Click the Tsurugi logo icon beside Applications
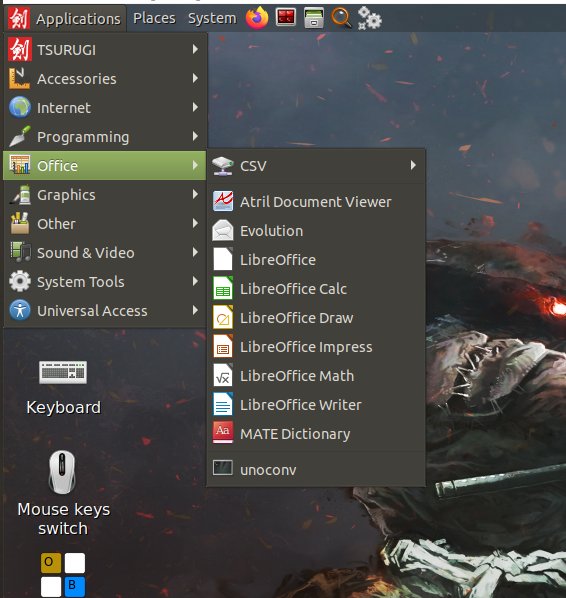 [x=19, y=18]
